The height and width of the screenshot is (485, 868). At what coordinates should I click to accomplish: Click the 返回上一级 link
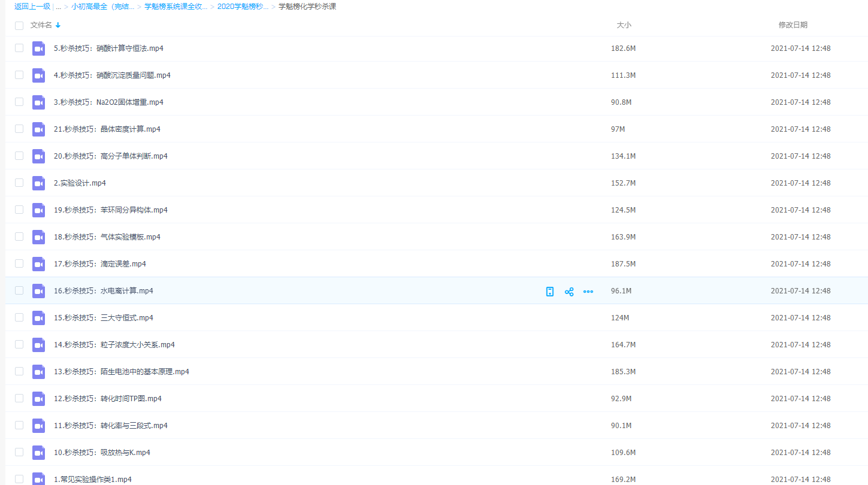[x=32, y=7]
